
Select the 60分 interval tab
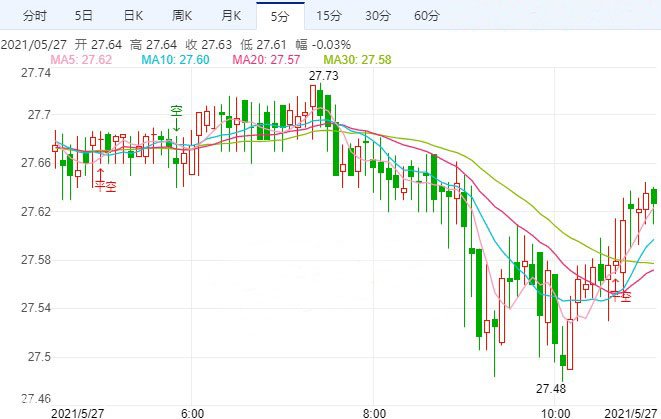coord(426,16)
